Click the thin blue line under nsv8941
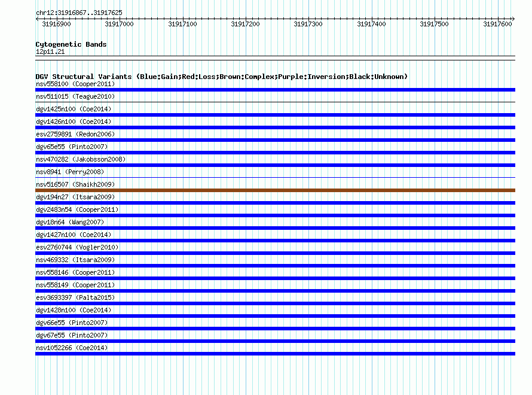The image size is (532, 395). [x=275, y=178]
